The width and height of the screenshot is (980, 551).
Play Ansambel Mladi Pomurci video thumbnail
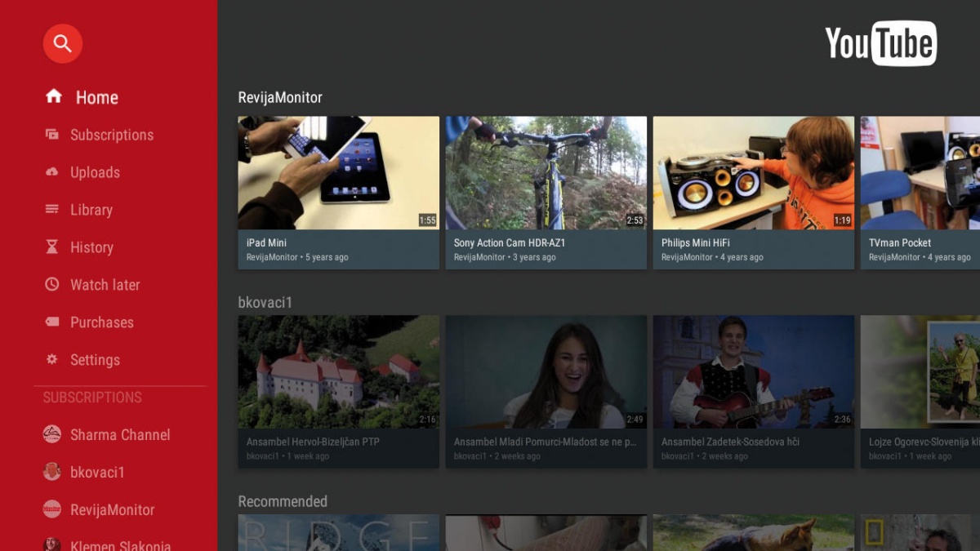click(x=546, y=372)
